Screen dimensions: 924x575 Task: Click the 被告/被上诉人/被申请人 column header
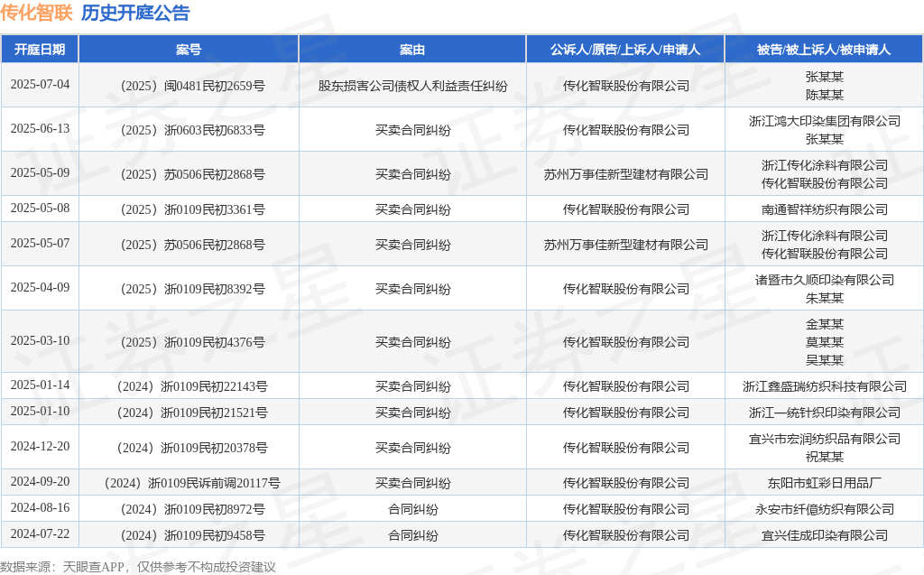coord(824,50)
